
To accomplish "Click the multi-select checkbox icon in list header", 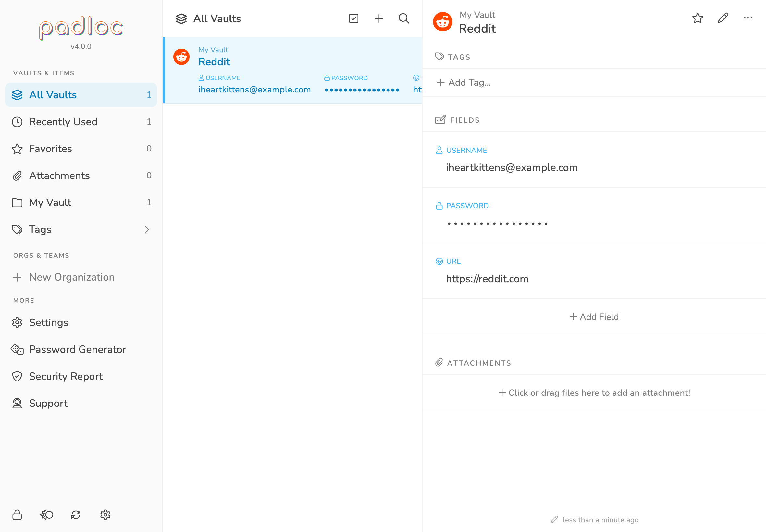I will [353, 18].
